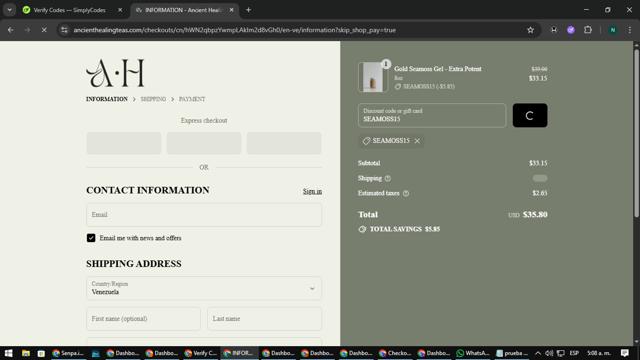
Task: Remove the SEAMOSS15 discount tag
Action: pos(417,141)
